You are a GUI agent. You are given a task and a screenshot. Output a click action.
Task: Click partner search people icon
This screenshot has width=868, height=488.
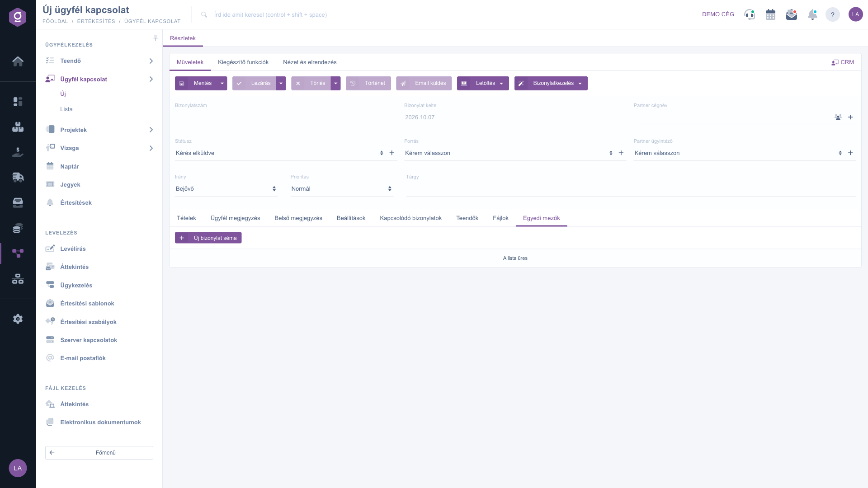pos(838,117)
